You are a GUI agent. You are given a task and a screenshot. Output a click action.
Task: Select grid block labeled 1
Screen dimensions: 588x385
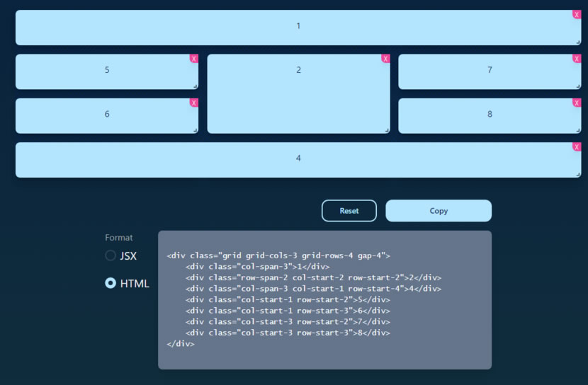[x=298, y=28]
